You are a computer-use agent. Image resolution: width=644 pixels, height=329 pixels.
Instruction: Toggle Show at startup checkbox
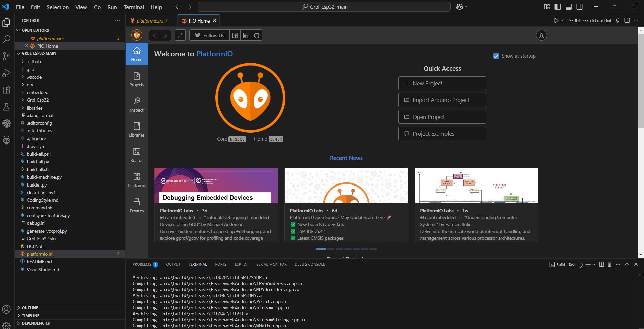click(496, 56)
